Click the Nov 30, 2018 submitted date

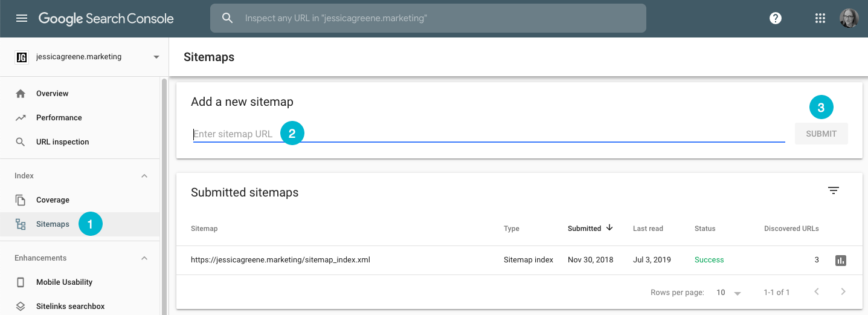[x=591, y=260]
